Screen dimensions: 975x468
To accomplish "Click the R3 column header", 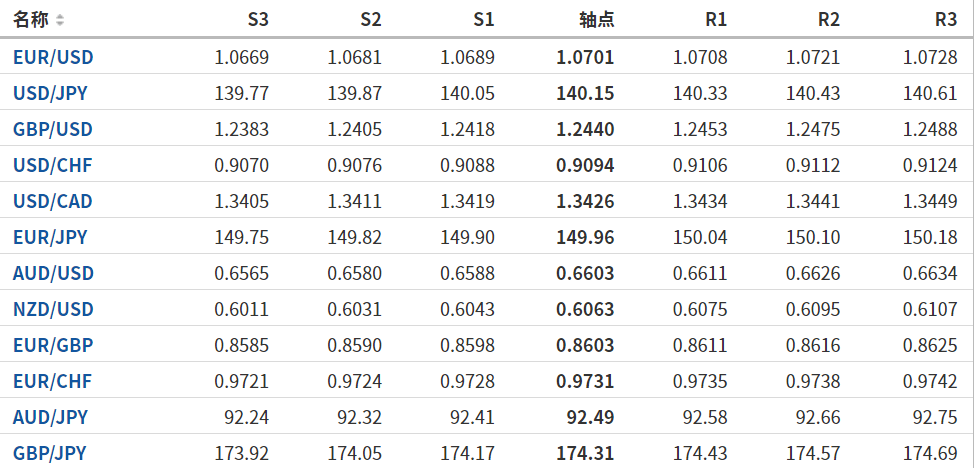I will (x=945, y=20).
